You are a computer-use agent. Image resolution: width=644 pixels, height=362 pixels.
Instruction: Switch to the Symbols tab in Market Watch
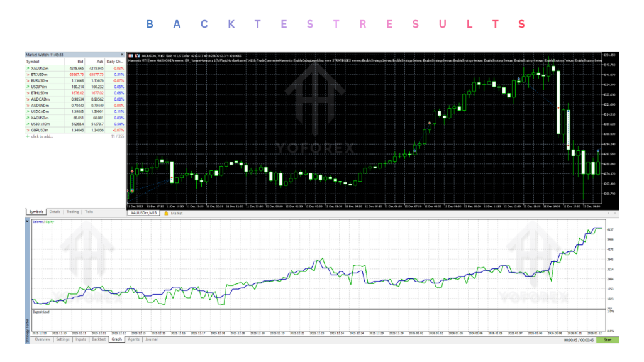click(36, 212)
